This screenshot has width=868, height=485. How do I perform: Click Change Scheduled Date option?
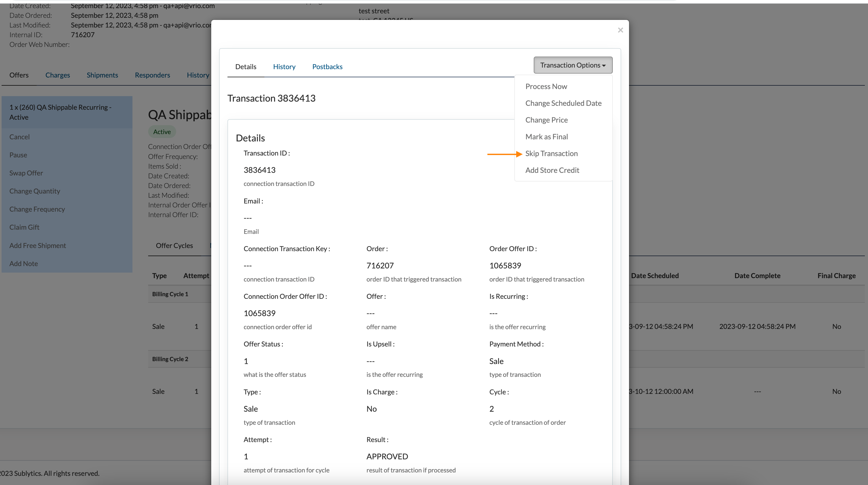pos(563,103)
